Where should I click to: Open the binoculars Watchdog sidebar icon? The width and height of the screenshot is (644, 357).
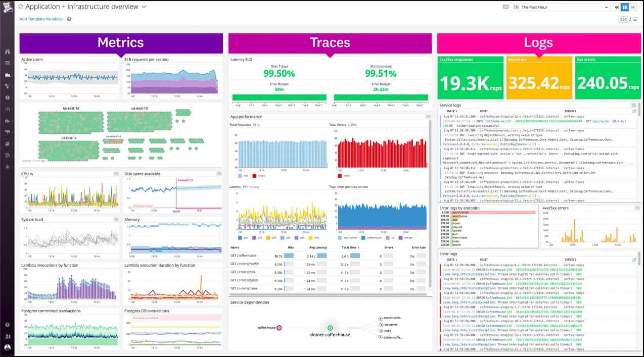coord(8,52)
